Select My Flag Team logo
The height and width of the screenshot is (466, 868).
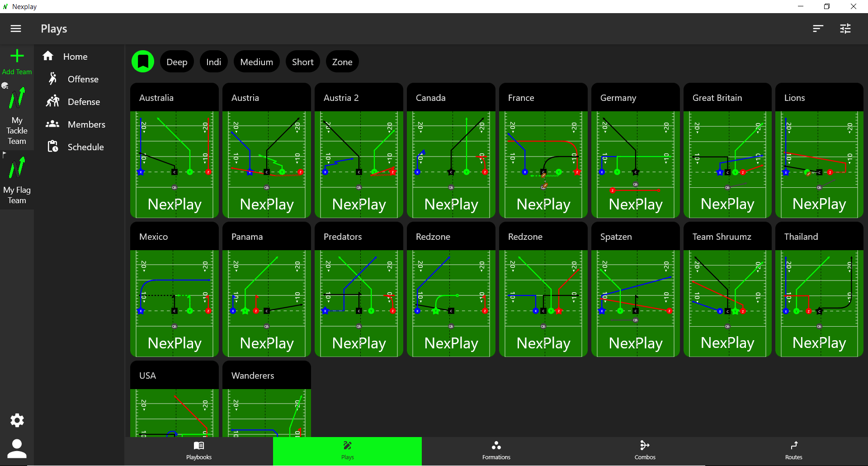point(17,168)
